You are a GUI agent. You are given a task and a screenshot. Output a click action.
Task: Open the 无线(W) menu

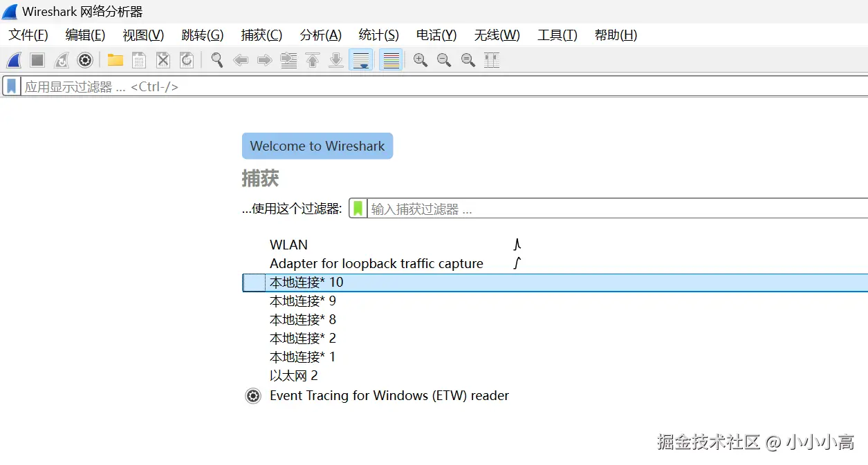(497, 35)
